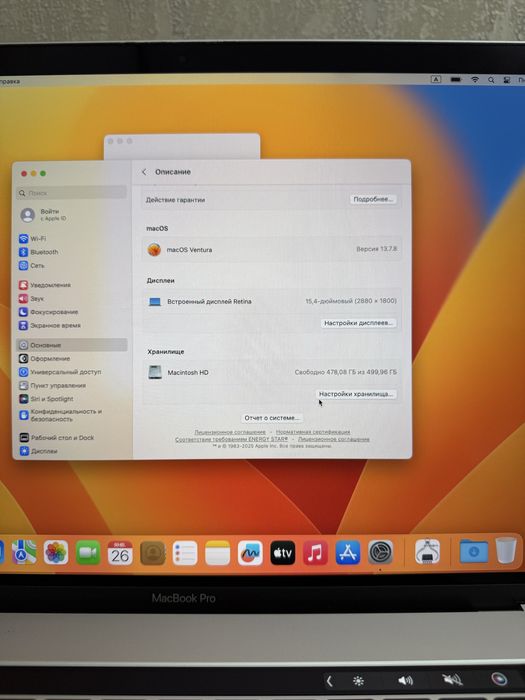
Task: Click the search field in sidebar
Action: pos(71,193)
